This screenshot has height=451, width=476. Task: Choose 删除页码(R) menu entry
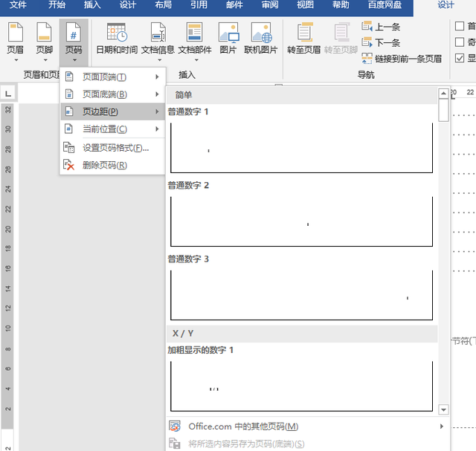click(112, 165)
